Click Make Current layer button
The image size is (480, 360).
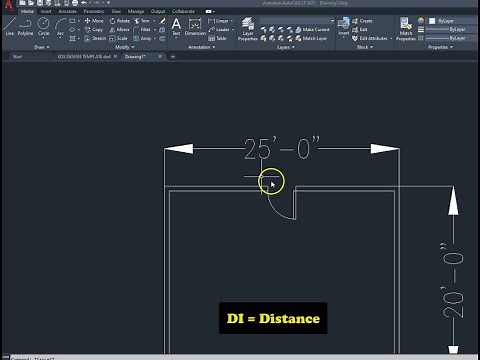[x=312, y=30]
